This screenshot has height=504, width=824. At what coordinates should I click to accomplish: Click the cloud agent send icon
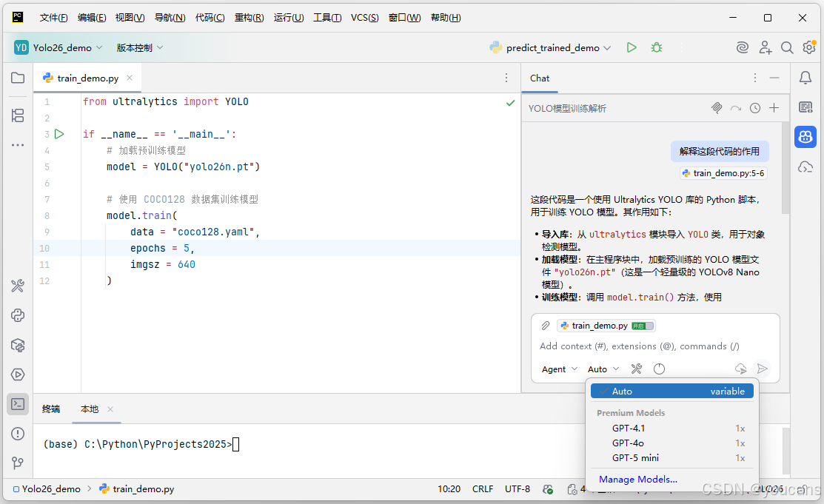click(740, 369)
